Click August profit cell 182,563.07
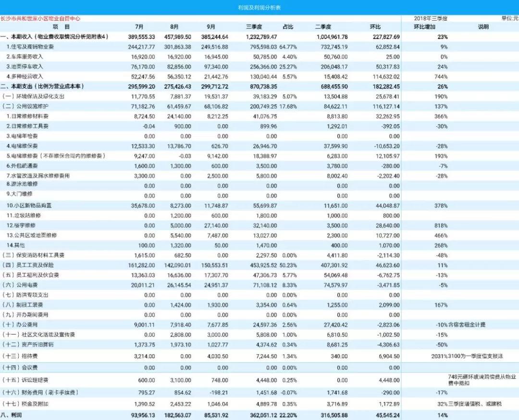Viewport: 519px width, 420px height. [177, 415]
